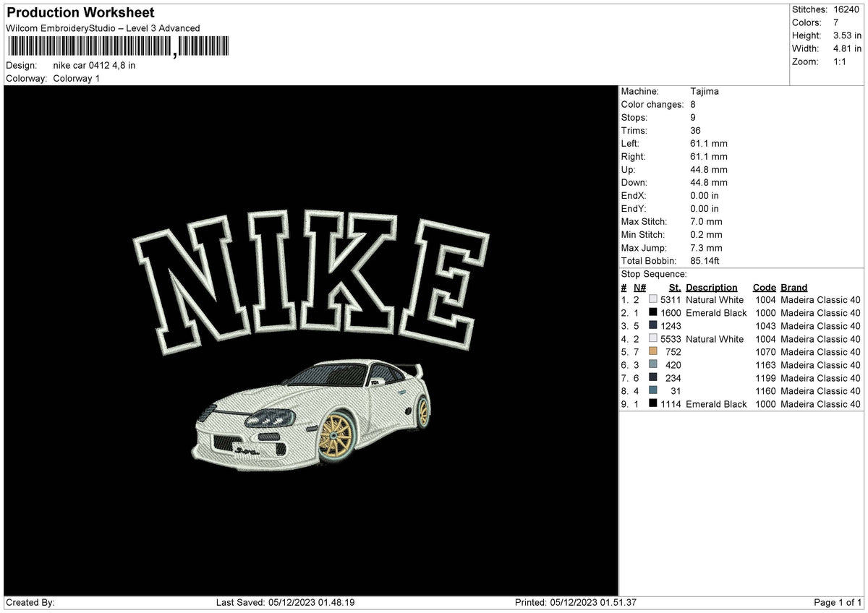
Task: Select the Total Bobbin value 85.14ft
Action: 705,261
